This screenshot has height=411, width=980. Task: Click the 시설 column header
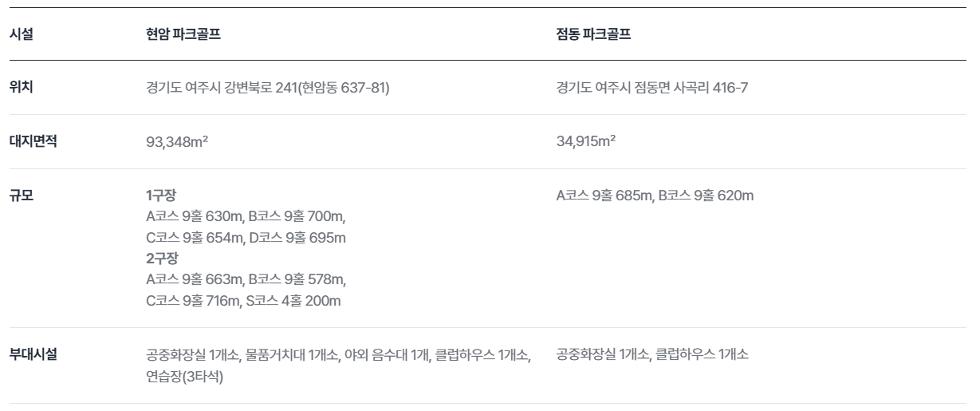tap(21, 34)
